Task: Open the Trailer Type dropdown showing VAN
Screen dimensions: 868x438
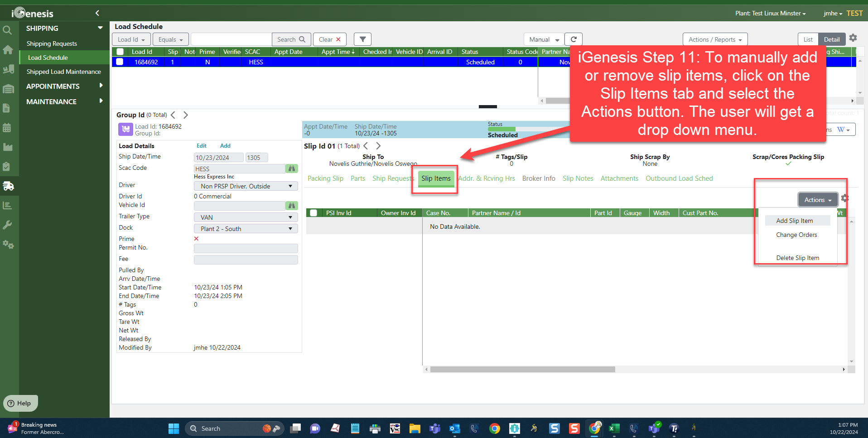Action: tap(246, 217)
